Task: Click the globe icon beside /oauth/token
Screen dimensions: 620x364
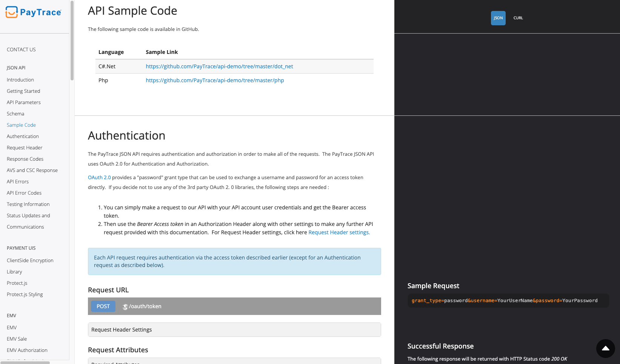Action: 125,307
